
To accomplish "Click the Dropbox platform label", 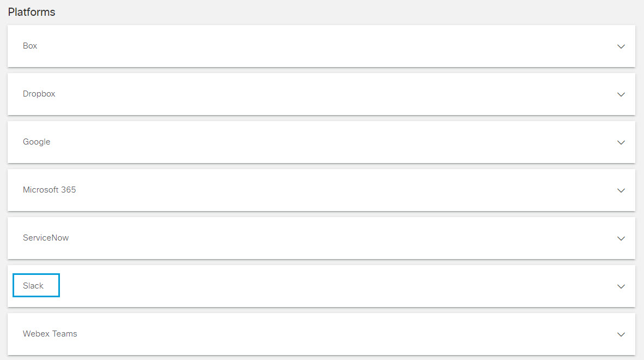I will coord(39,94).
